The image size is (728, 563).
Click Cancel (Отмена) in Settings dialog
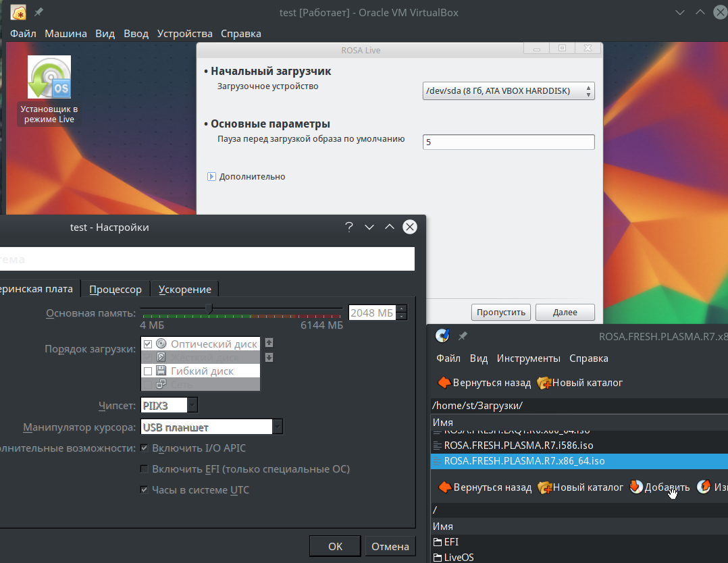point(390,546)
